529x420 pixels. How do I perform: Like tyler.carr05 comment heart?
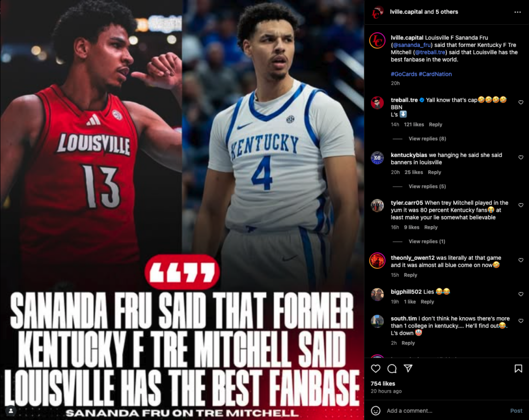tap(521, 205)
